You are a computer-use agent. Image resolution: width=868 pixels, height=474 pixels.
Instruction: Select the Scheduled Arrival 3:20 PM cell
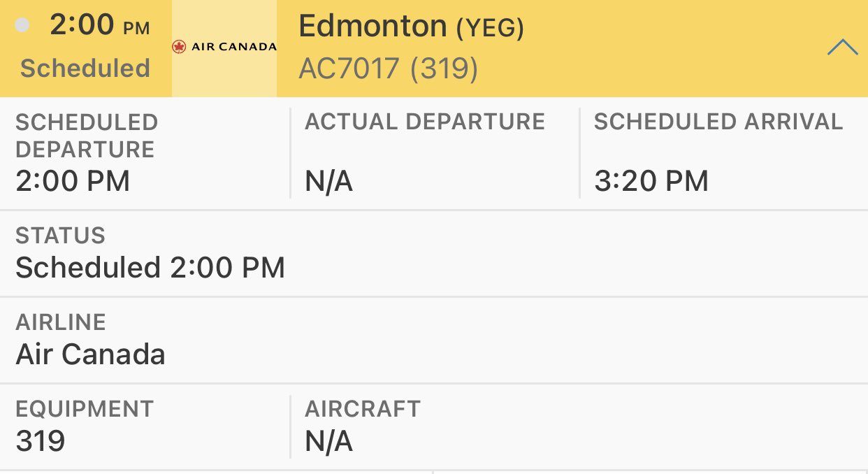[x=724, y=153]
